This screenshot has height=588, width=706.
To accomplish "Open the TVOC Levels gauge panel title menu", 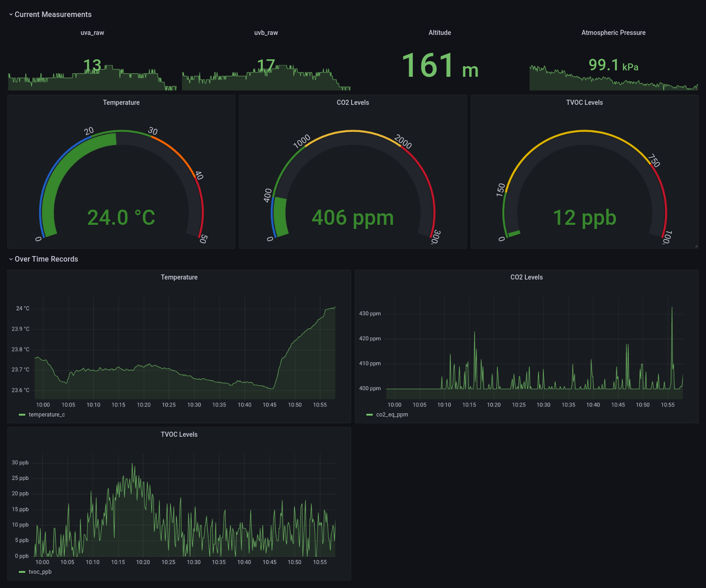I will 584,103.
